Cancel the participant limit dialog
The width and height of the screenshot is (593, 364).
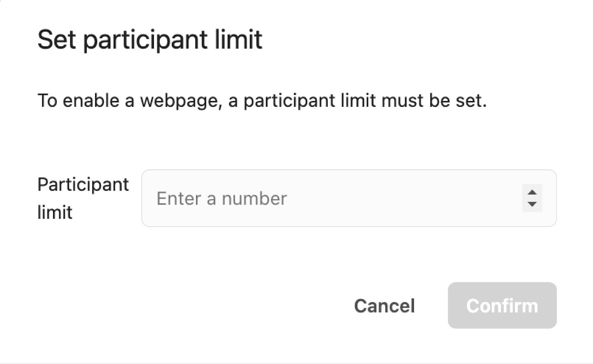pos(384,306)
